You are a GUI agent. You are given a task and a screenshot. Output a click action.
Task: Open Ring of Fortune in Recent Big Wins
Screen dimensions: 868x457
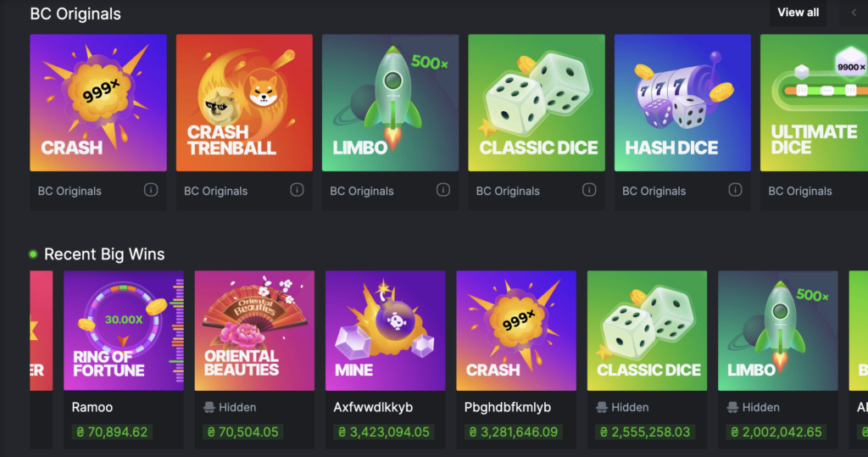click(124, 331)
